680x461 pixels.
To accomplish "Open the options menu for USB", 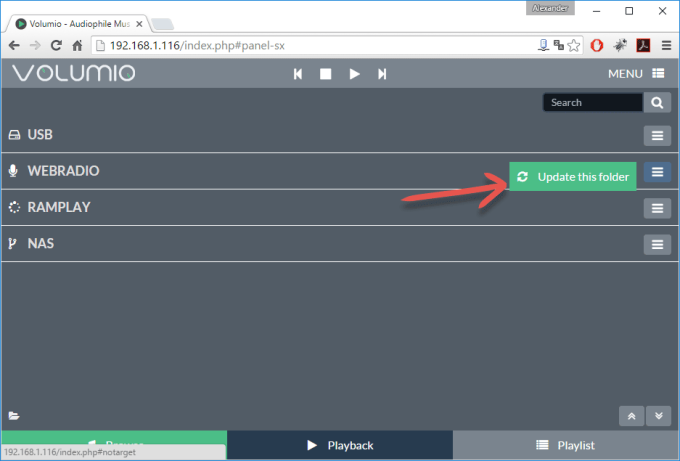I will coord(657,136).
